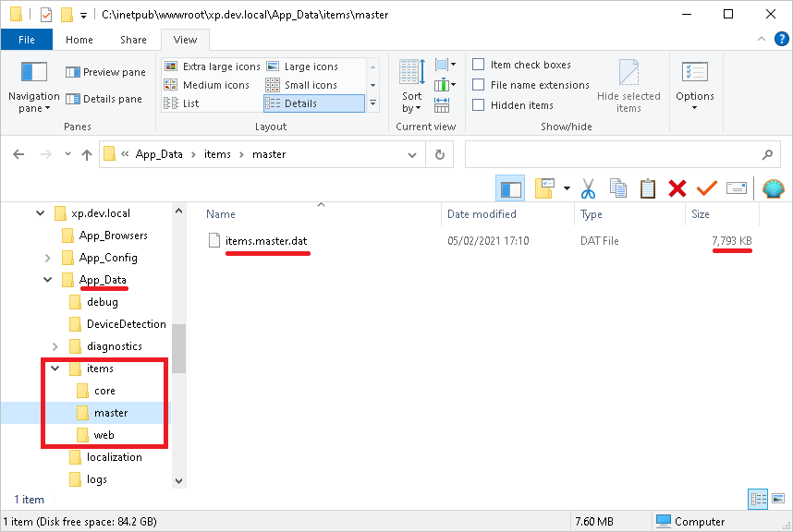
Task: Collapse the App_Data tree node
Action: click(x=47, y=279)
